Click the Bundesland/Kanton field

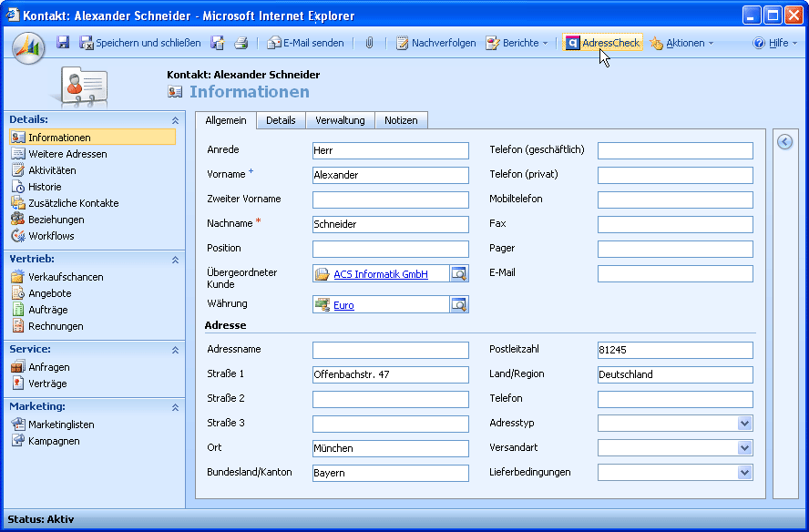click(x=391, y=473)
